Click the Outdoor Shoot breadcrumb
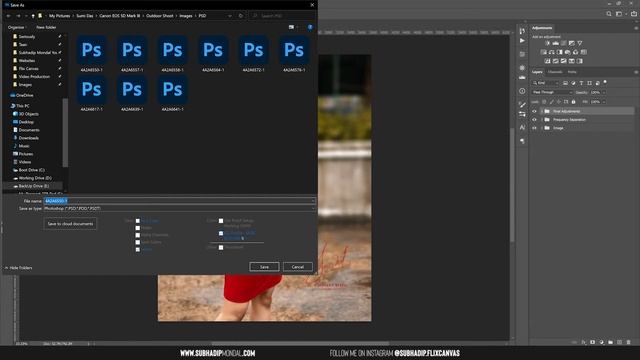Image resolution: width=640 pixels, height=360 pixels. (160, 16)
